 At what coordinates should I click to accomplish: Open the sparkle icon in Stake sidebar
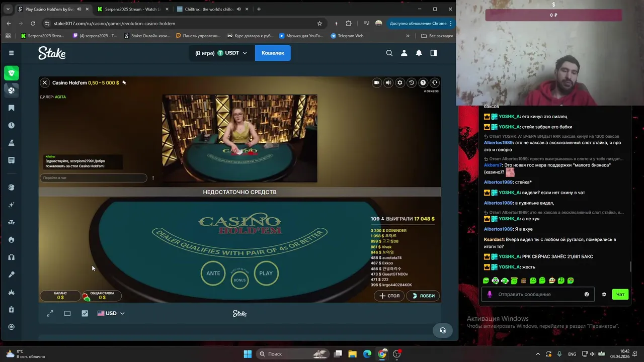(x=11, y=205)
